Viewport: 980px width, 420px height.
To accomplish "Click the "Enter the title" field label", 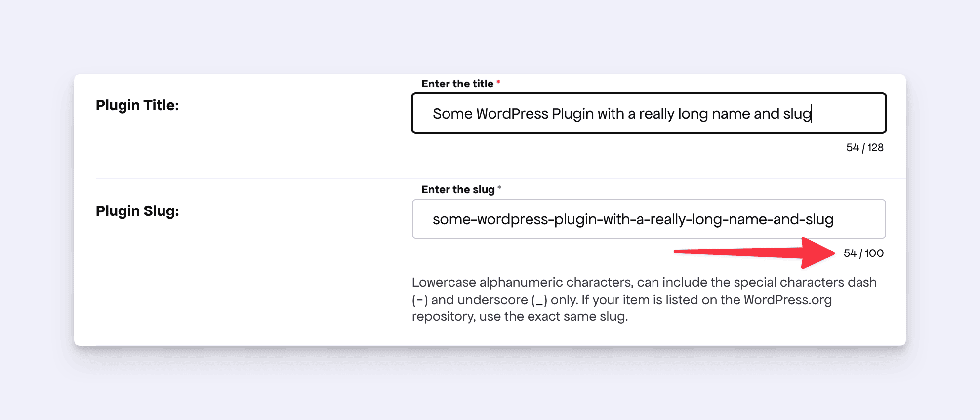I will coord(457,84).
